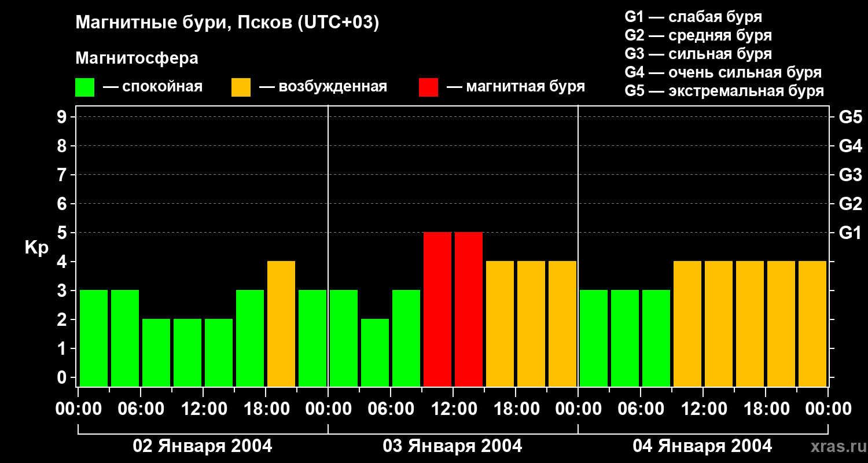Select the line "G2 — средняя буря"
This screenshot has width=868, height=463.
[x=698, y=35]
